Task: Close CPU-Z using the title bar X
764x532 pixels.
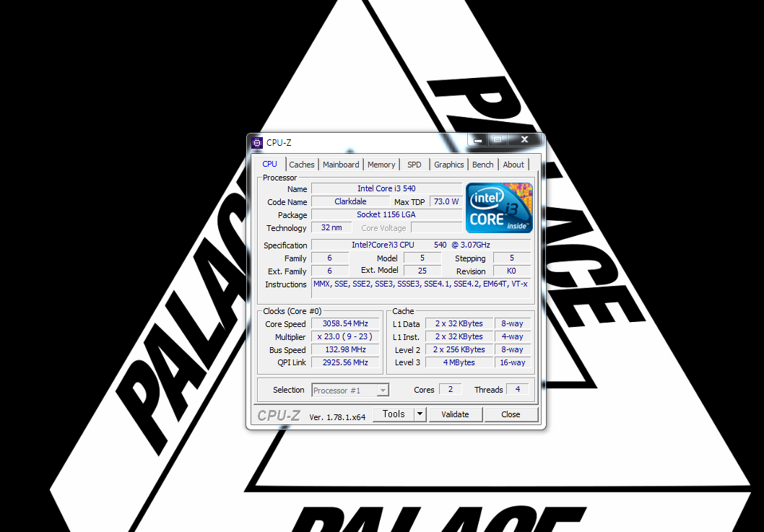Action: 524,139
